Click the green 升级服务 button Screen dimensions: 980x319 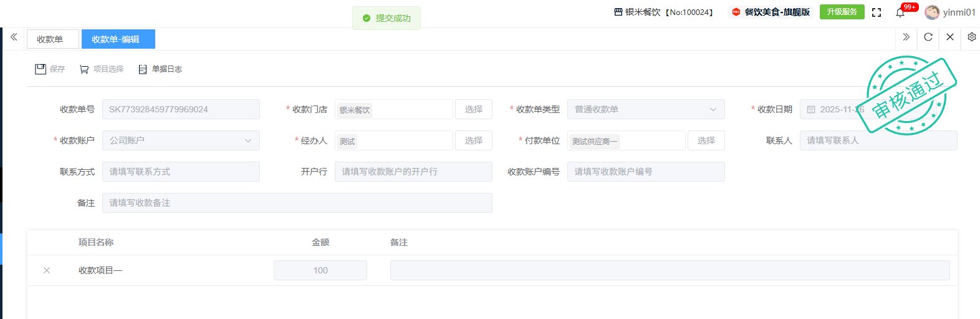point(842,12)
